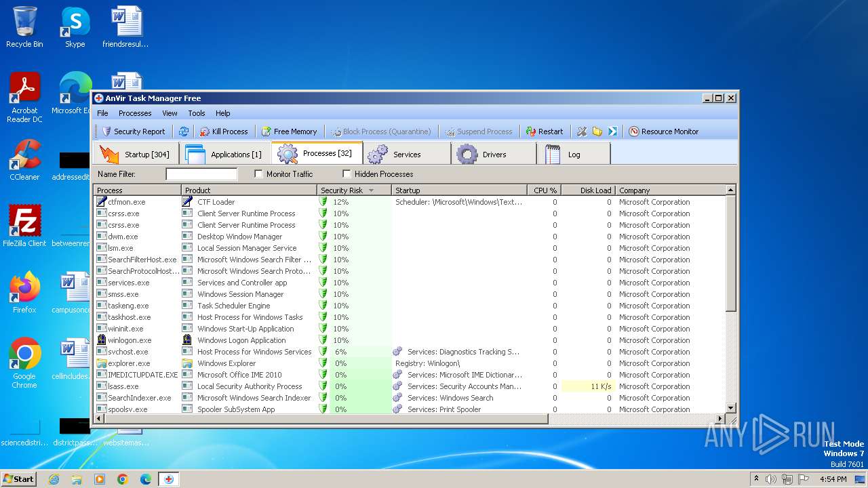The image size is (868, 488).
Task: Open the Firefox desktop icon
Action: coord(24,292)
